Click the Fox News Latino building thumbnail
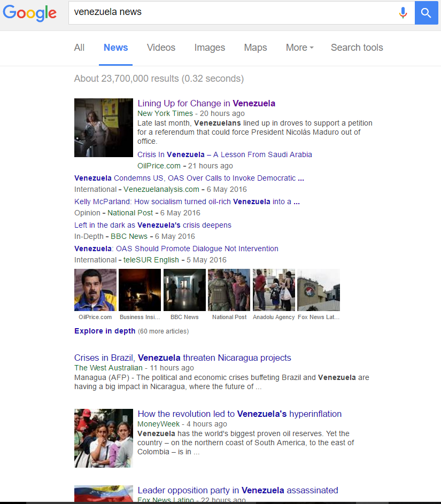The image size is (441, 504). point(319,290)
